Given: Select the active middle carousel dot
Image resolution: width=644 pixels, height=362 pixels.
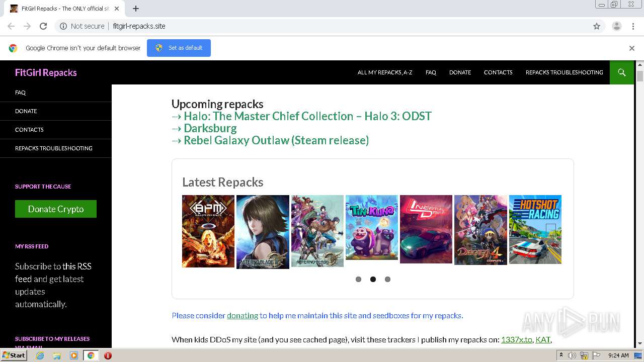Looking at the screenshot, I should pyautogui.click(x=373, y=279).
